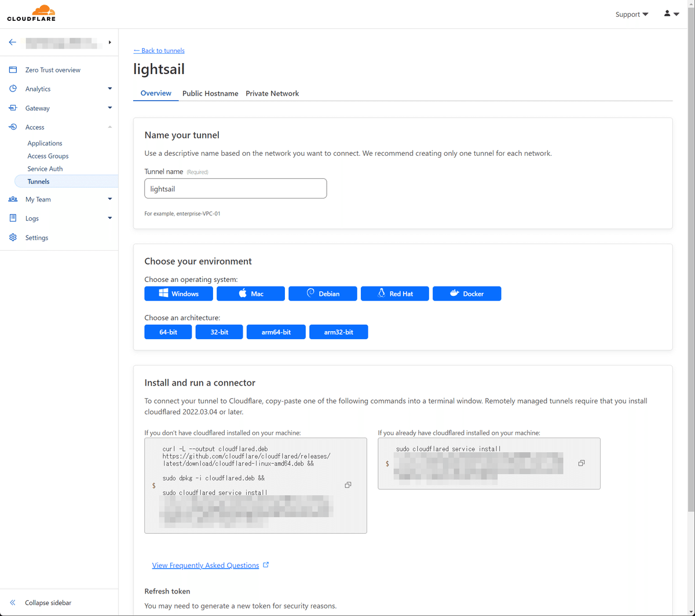Image resolution: width=695 pixels, height=616 pixels.
Task: Expand the account switcher arrow
Action: click(110, 42)
